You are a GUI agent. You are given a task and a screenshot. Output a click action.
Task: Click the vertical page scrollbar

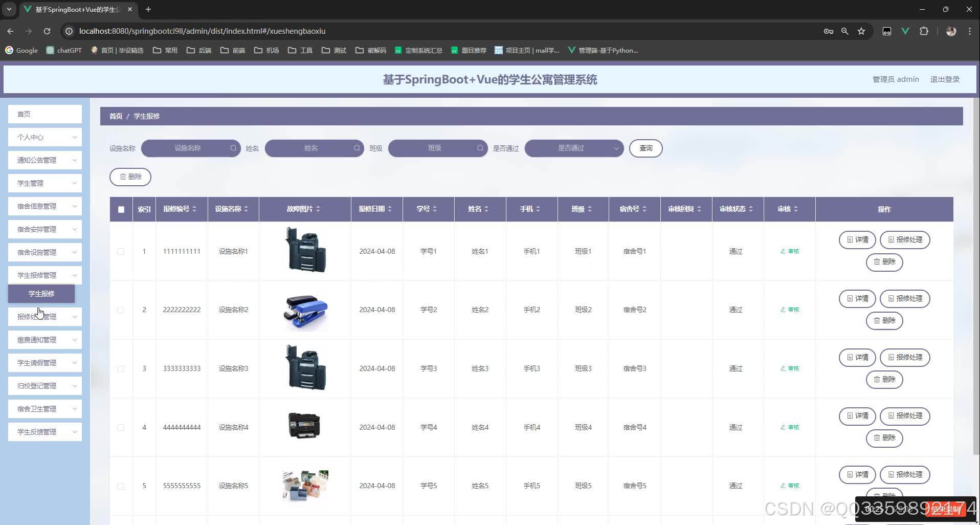[x=975, y=276]
